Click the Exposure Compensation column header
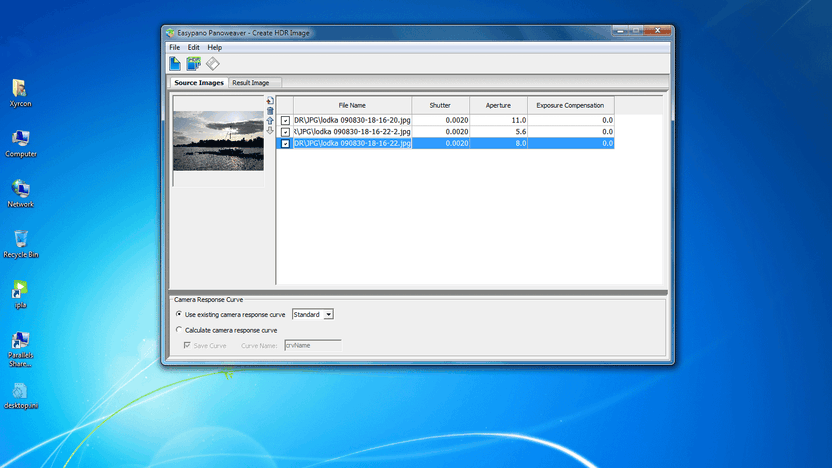This screenshot has width=832, height=468. pos(570,105)
